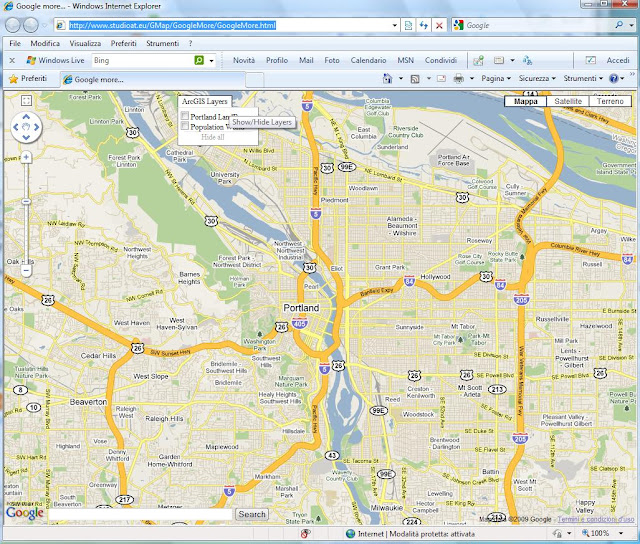Click inside the Bing search field
Screen dimensions: 640x544
142,60
